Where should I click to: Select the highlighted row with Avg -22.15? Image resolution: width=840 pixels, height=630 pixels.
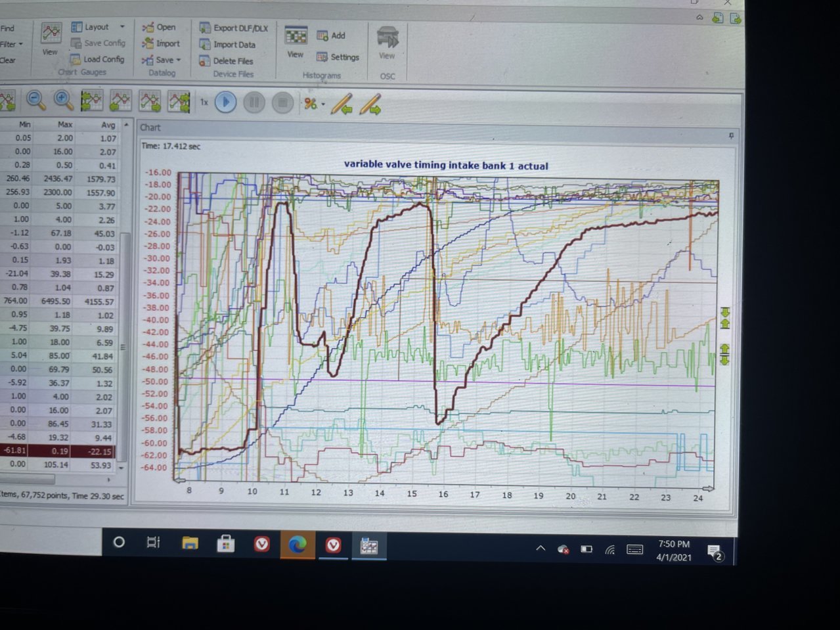click(58, 451)
